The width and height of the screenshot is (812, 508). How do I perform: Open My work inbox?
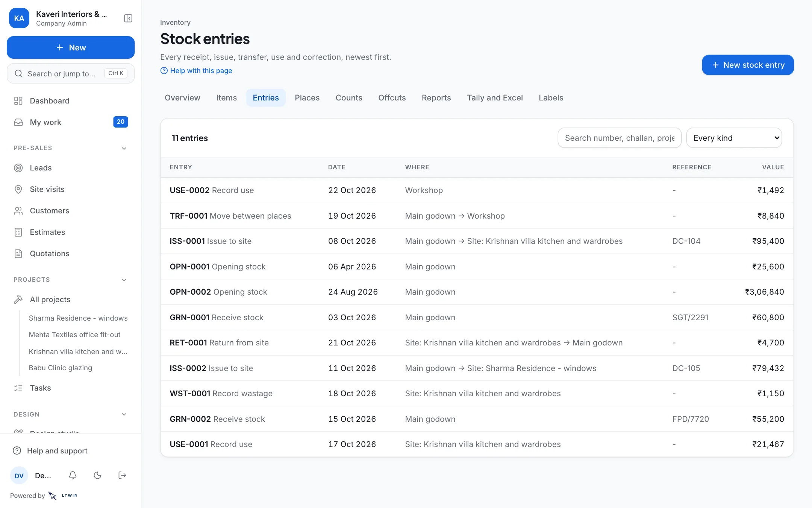click(71, 122)
